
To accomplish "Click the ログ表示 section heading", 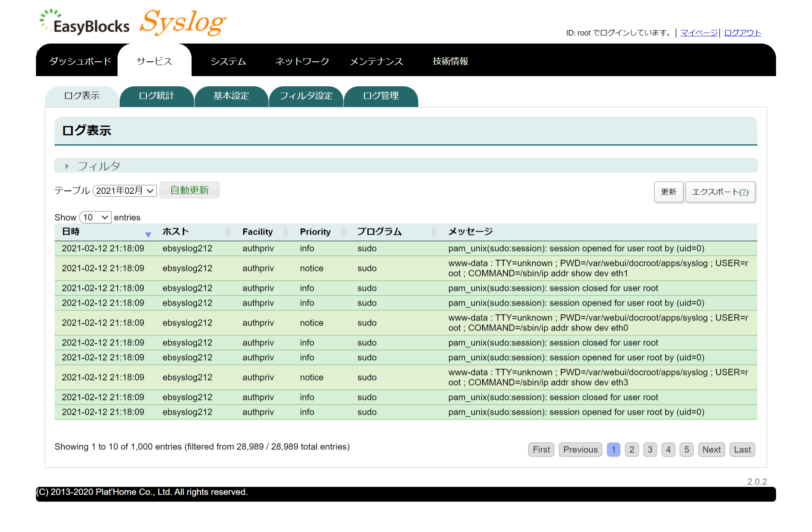I will 87,131.
